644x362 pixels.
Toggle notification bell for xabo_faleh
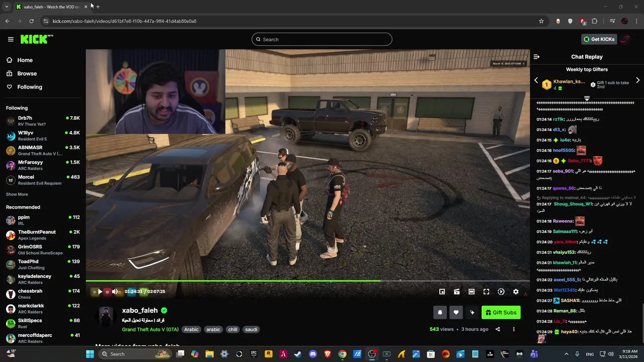[440, 312]
